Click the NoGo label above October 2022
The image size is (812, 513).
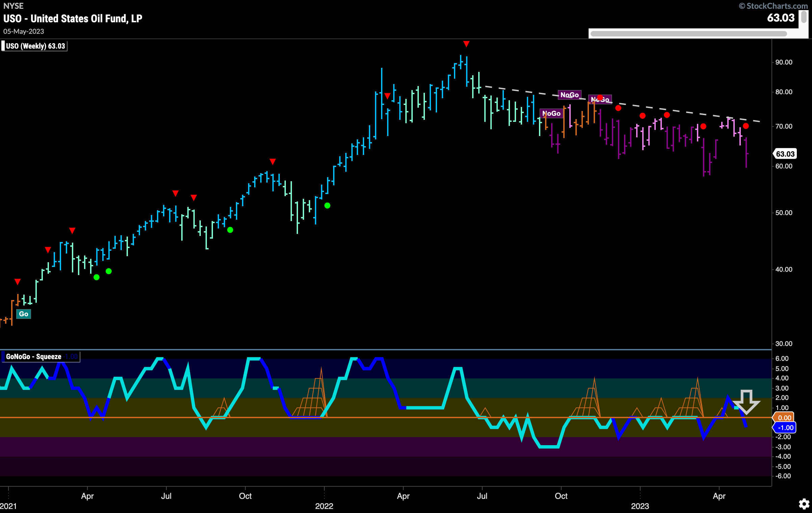pyautogui.click(x=569, y=95)
